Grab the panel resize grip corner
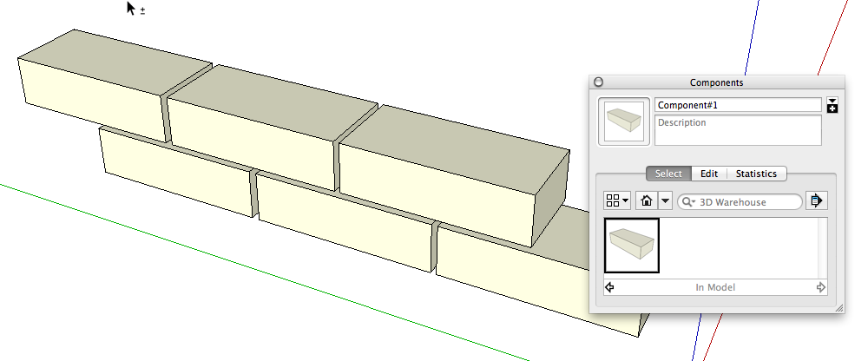The width and height of the screenshot is (868, 361). pyautogui.click(x=838, y=308)
